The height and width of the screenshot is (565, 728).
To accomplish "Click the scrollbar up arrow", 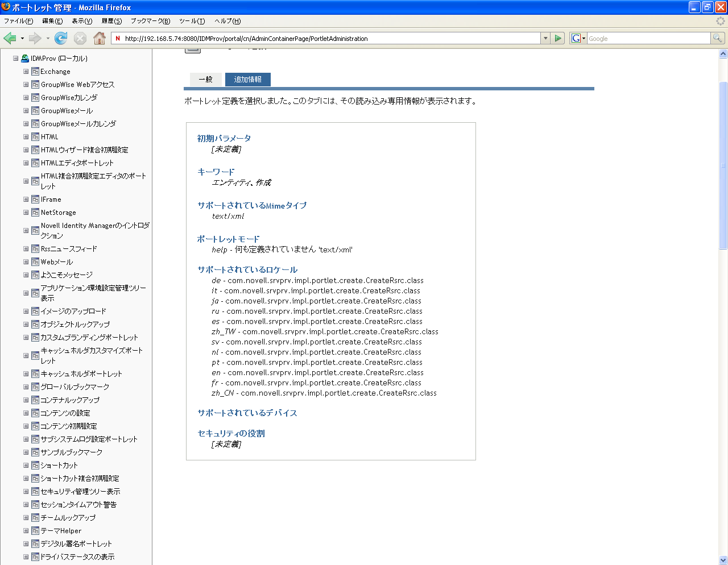I will point(723,54).
